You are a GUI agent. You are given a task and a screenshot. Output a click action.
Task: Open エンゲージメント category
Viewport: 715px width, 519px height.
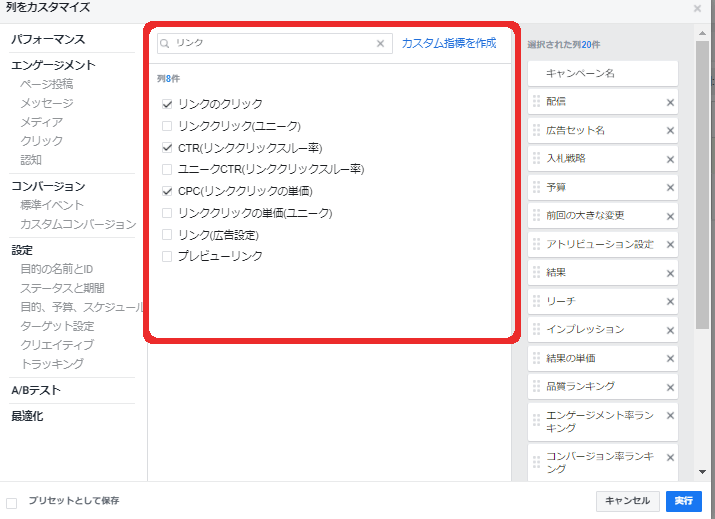point(53,65)
